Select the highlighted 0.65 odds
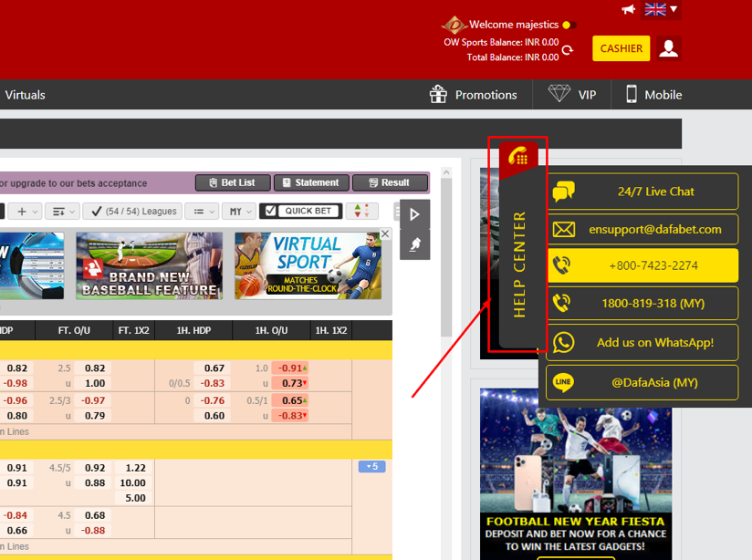752x560 pixels. coord(290,400)
